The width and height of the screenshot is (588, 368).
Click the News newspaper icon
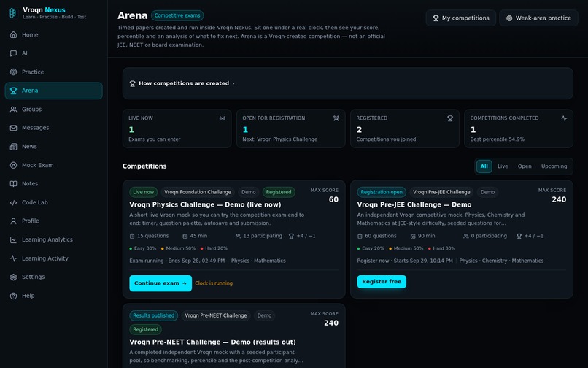14,147
